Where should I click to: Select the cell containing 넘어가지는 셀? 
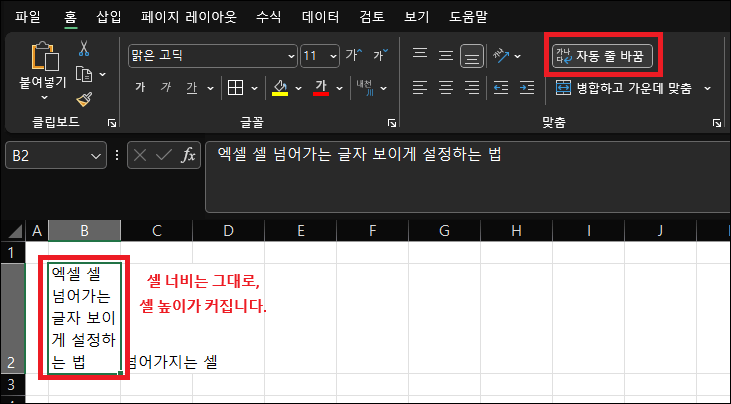point(157,318)
